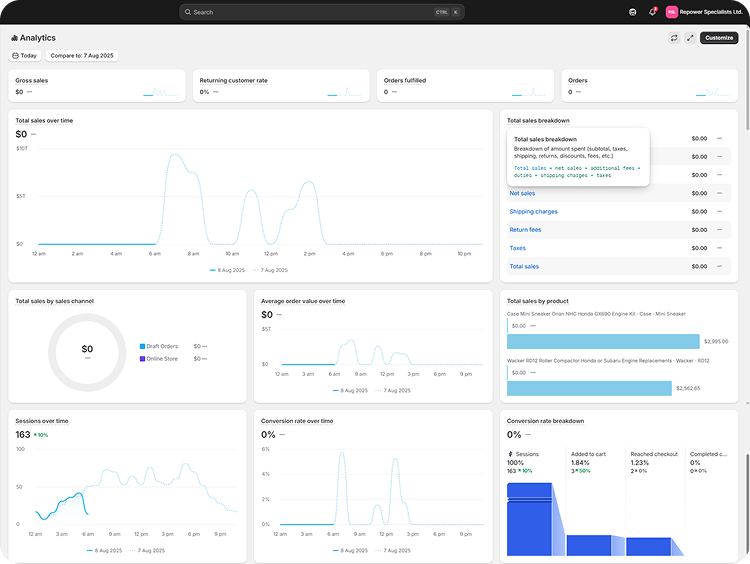Image resolution: width=750 pixels, height=564 pixels.
Task: Click the Online Store purple legend swatch
Action: coord(142,359)
